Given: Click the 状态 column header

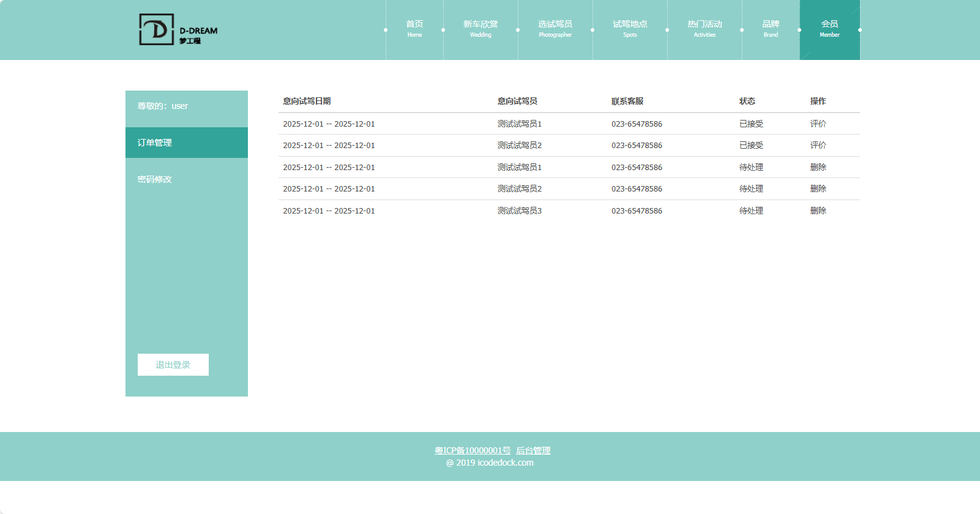Looking at the screenshot, I should (x=747, y=101).
